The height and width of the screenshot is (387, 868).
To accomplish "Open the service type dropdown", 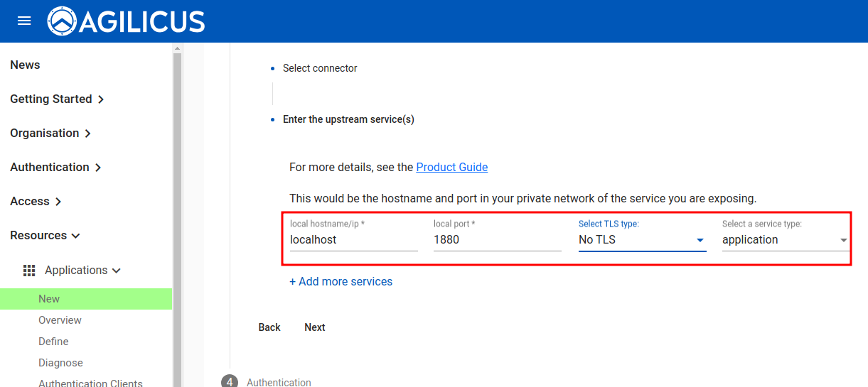I will (785, 240).
